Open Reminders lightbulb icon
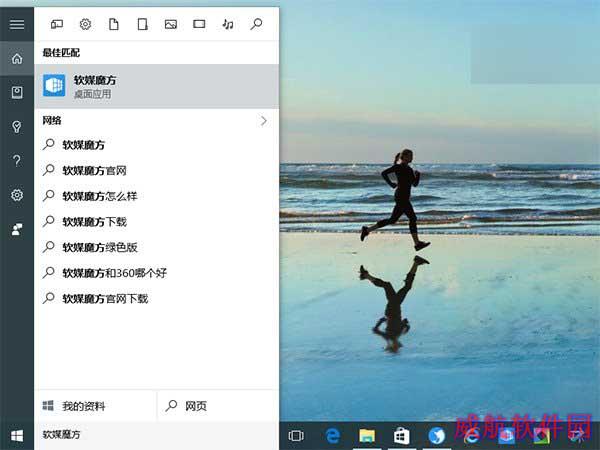 (x=17, y=127)
